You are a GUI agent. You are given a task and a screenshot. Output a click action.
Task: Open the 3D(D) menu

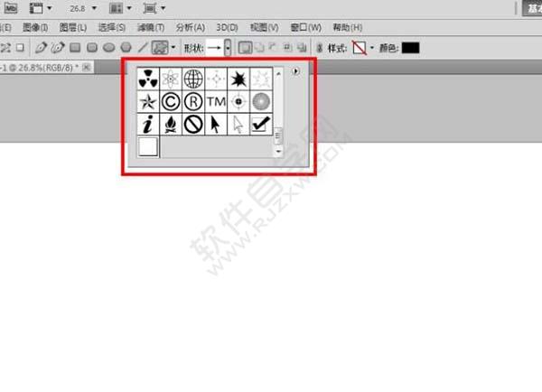tap(227, 27)
